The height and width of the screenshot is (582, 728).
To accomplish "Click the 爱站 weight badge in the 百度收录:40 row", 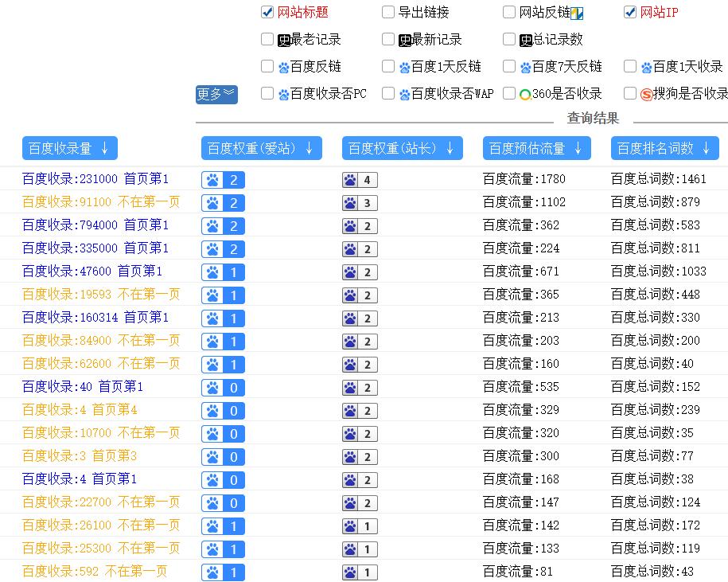I will pos(223,388).
